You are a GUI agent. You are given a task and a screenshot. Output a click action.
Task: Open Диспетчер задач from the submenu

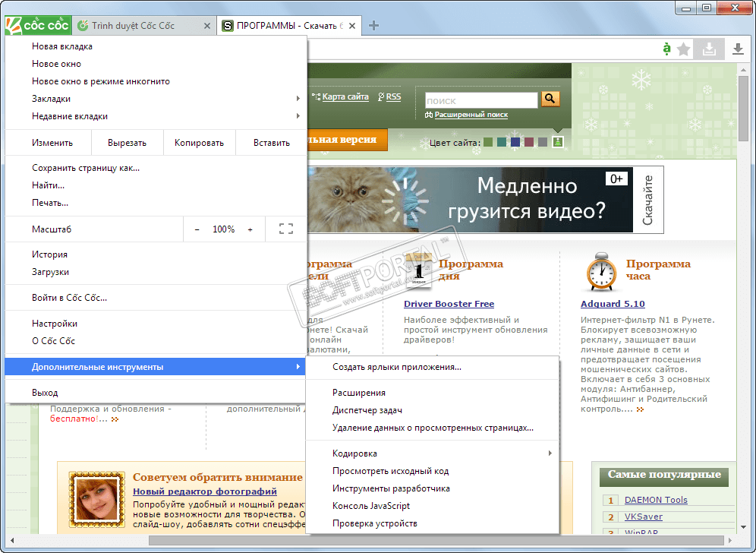click(x=433, y=410)
